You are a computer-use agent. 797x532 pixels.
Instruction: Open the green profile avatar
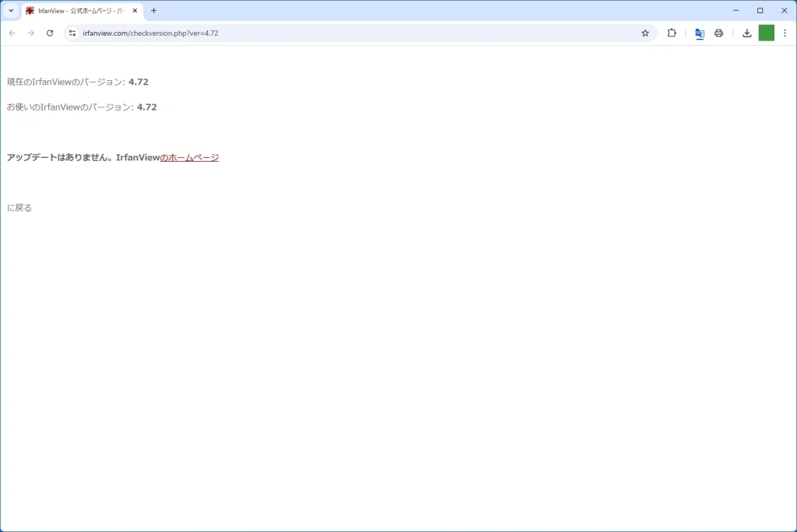point(766,33)
